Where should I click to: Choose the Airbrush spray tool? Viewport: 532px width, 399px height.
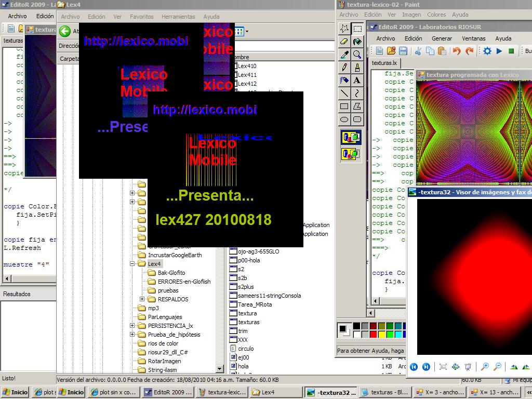click(x=344, y=80)
